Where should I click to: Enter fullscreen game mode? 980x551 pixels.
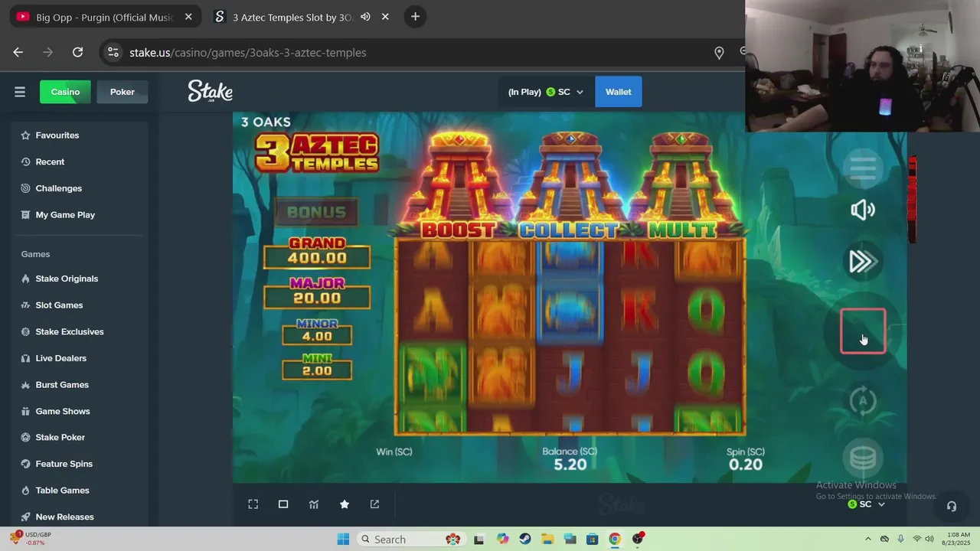(253, 504)
